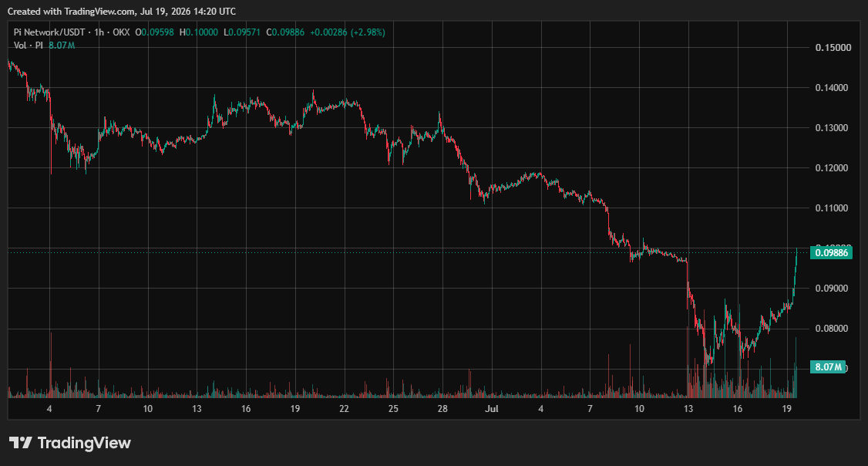Click the 22 date label on the time axis
868x466 pixels.
tap(344, 409)
